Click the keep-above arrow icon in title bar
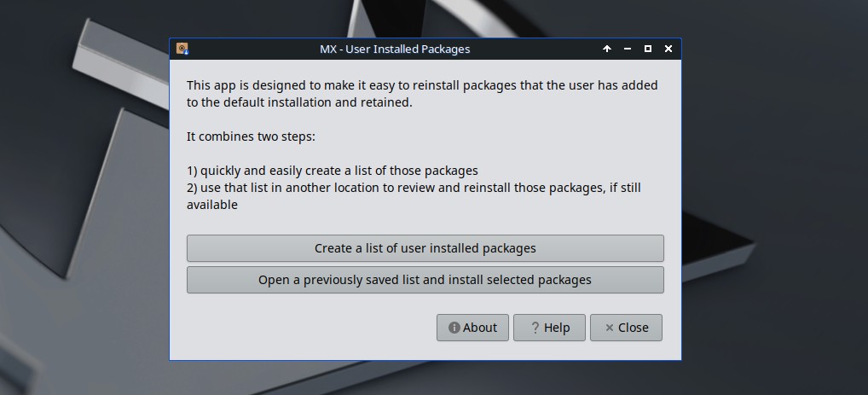This screenshot has width=868, height=395. pos(607,49)
